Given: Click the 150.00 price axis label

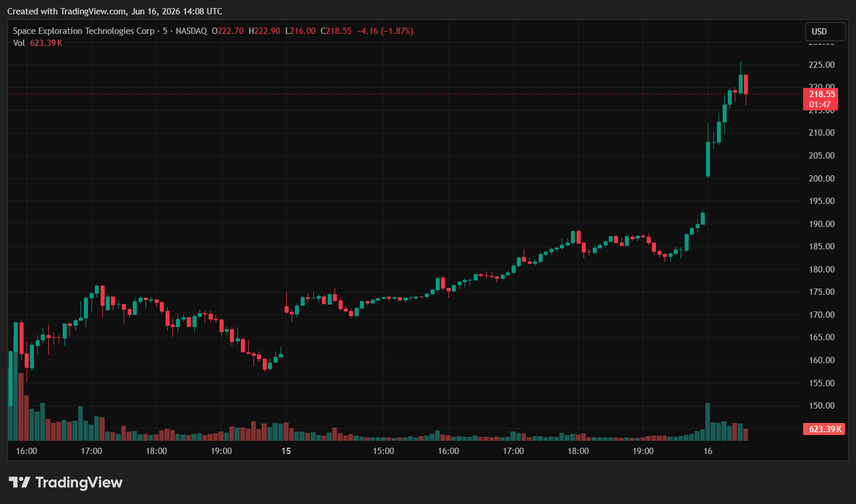Looking at the screenshot, I should coord(822,406).
